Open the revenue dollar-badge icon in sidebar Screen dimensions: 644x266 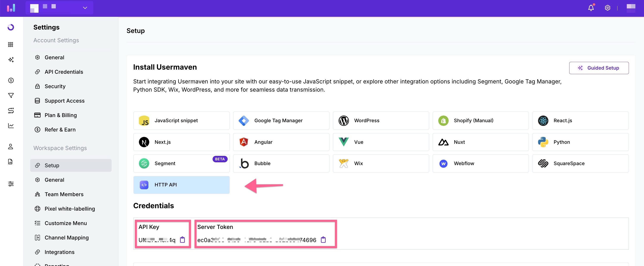coord(11,80)
